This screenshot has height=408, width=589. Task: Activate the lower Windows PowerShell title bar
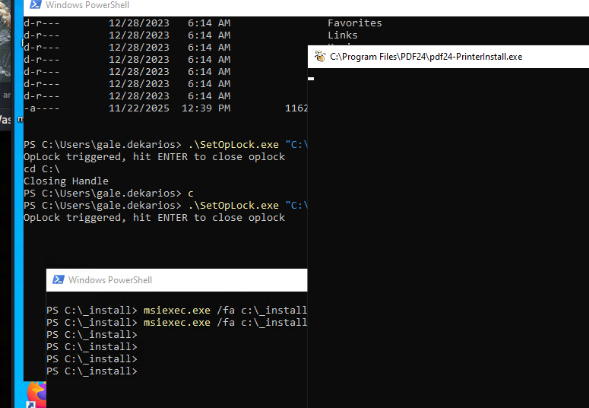177,280
